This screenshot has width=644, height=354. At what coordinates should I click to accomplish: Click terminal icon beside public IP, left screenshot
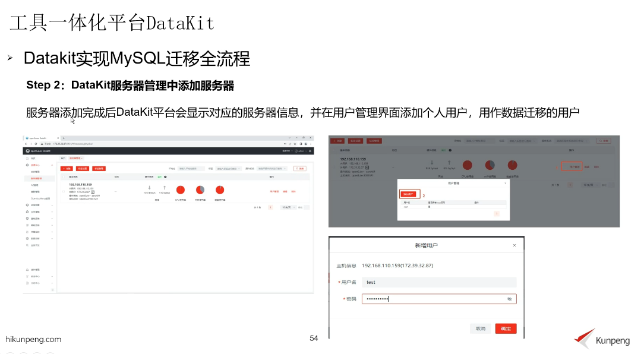[93, 192]
